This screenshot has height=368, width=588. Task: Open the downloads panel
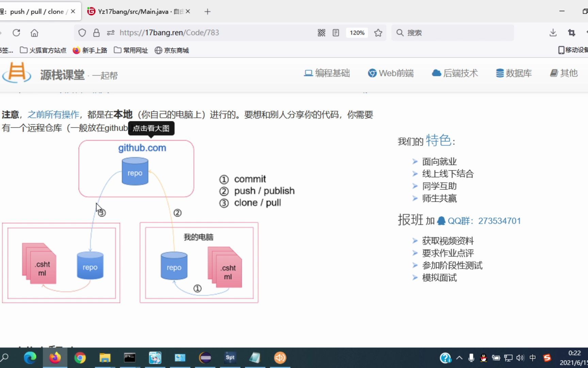pyautogui.click(x=553, y=33)
